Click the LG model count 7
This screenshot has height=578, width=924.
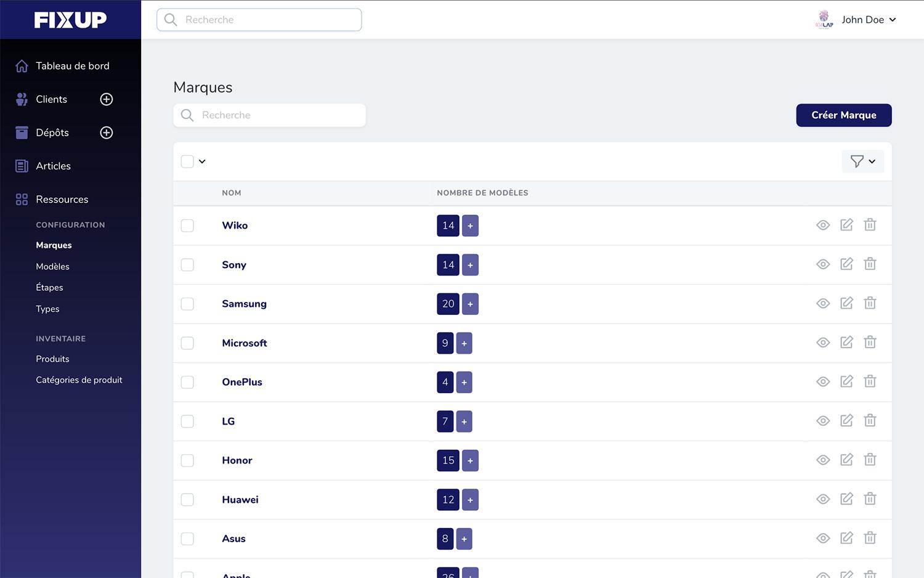coord(445,421)
